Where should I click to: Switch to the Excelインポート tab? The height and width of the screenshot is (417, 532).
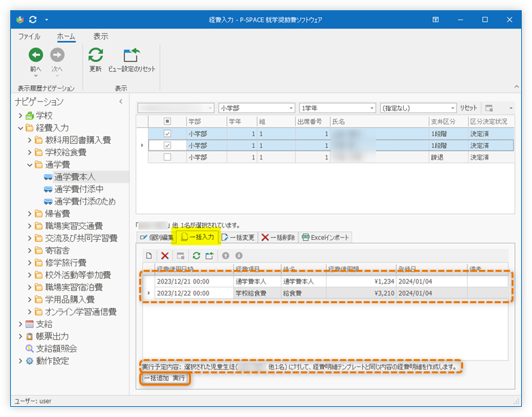tap(325, 237)
